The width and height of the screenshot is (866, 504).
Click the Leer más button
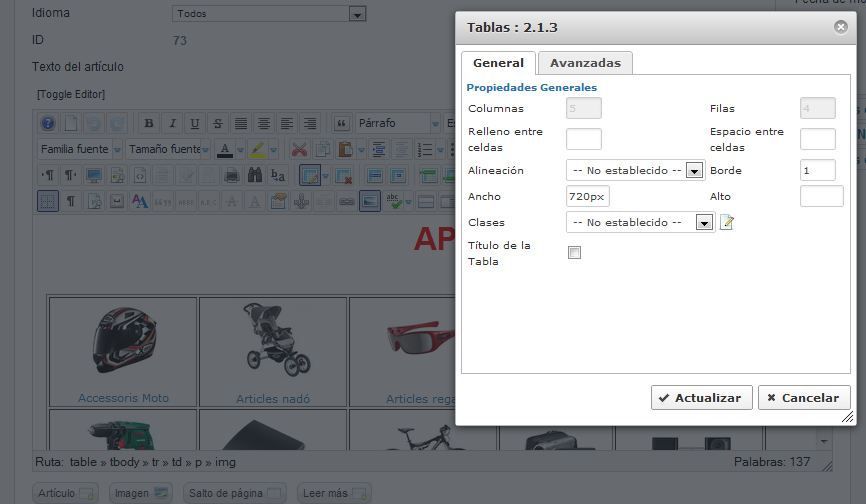tap(334, 493)
